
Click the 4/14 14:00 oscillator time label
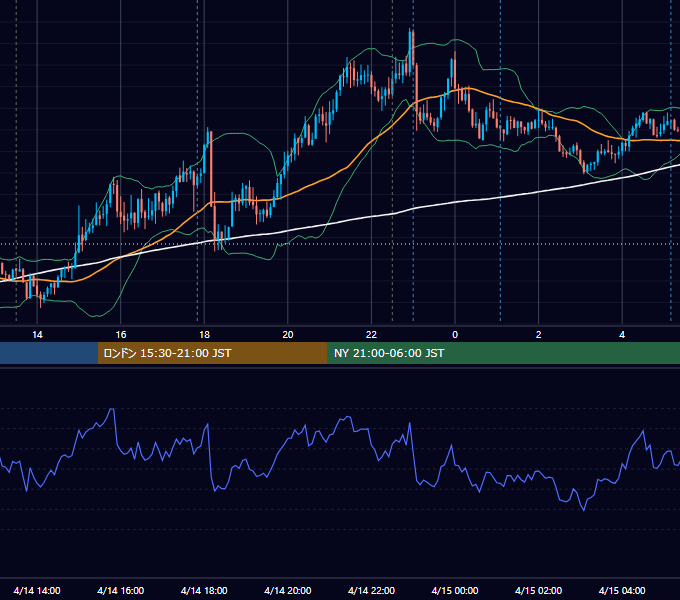(37, 590)
